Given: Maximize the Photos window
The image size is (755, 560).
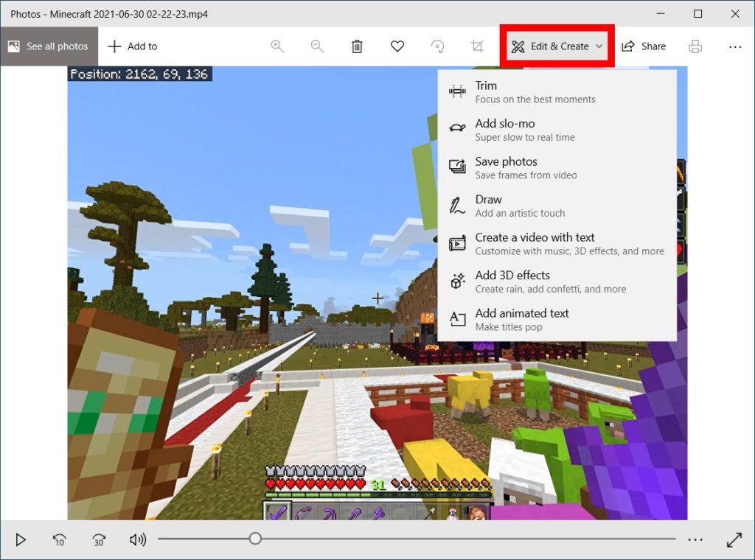Looking at the screenshot, I should point(697,13).
